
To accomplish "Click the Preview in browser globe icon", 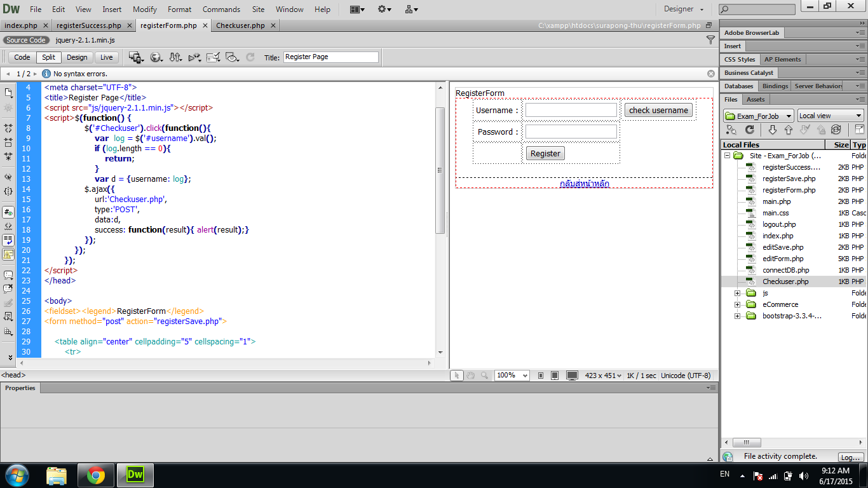I will tap(156, 57).
